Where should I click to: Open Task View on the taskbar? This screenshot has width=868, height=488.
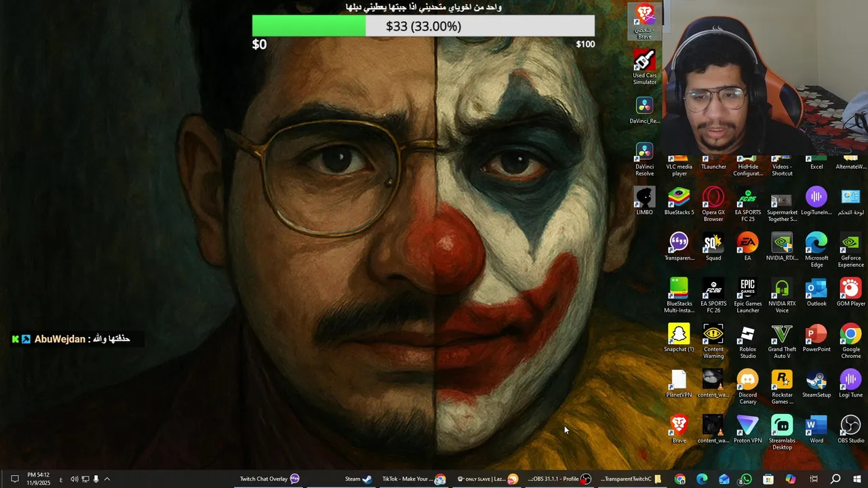tap(814, 479)
